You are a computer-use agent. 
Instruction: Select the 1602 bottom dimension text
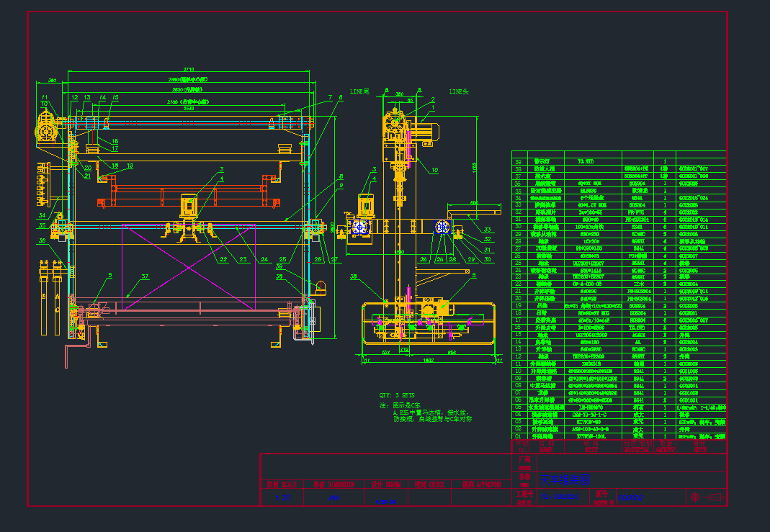click(x=428, y=360)
